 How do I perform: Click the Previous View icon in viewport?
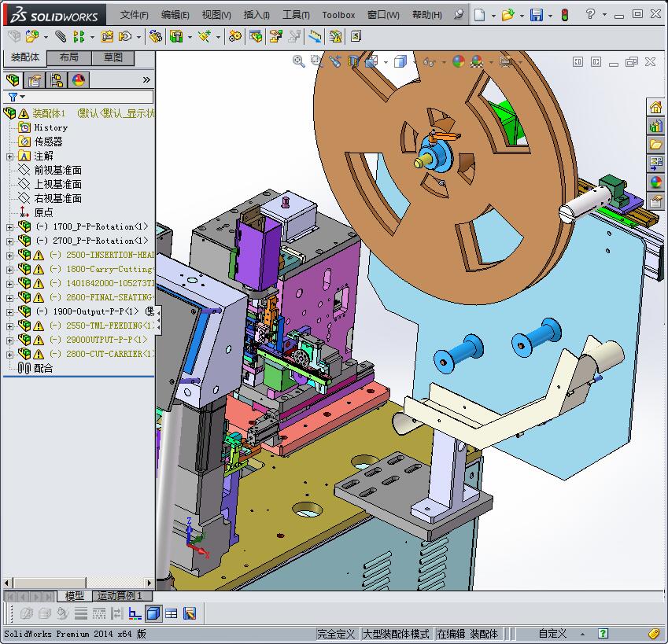[x=334, y=61]
